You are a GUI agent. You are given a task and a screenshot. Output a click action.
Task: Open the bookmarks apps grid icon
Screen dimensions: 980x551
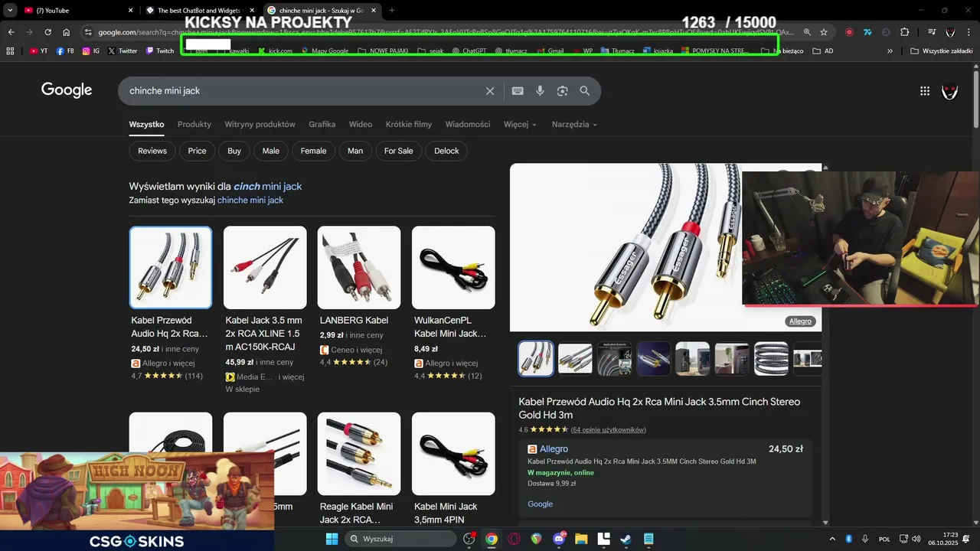(10, 51)
